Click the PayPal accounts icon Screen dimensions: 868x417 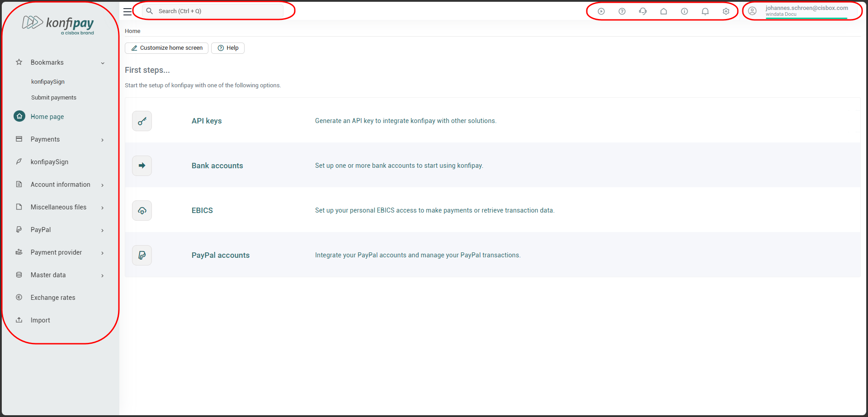142,255
